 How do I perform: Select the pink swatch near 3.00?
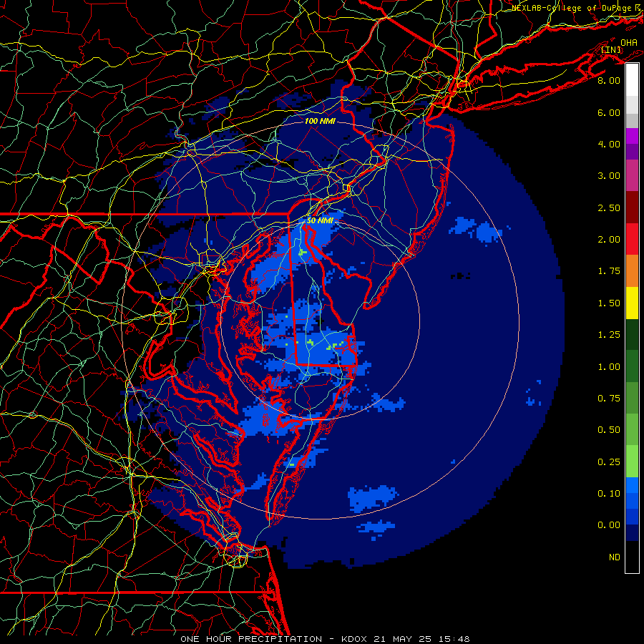pos(632,175)
